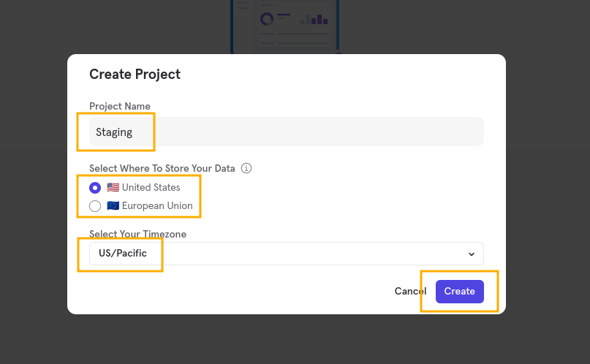Click the "Project Name" field label
This screenshot has width=590, height=364.
(120, 107)
